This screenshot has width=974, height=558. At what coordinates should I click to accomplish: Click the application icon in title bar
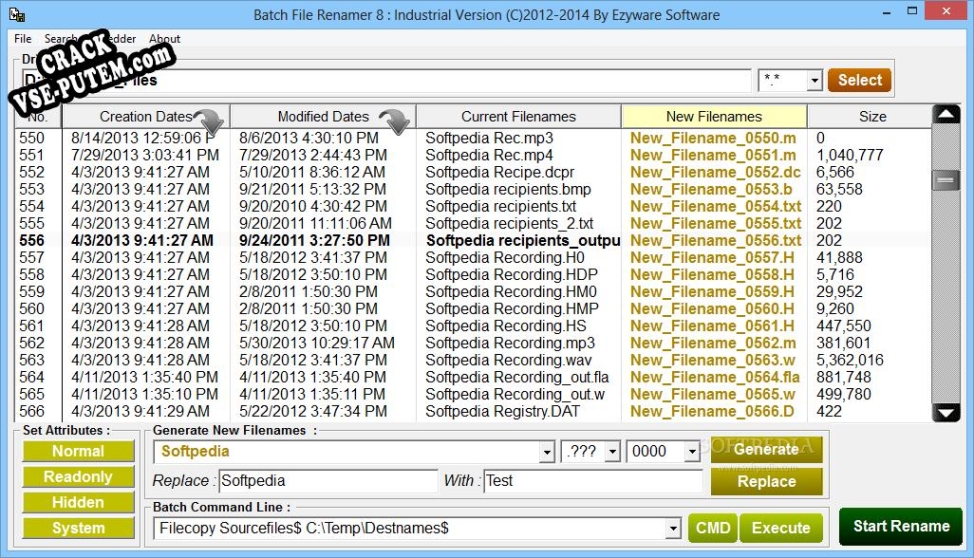pyautogui.click(x=17, y=14)
